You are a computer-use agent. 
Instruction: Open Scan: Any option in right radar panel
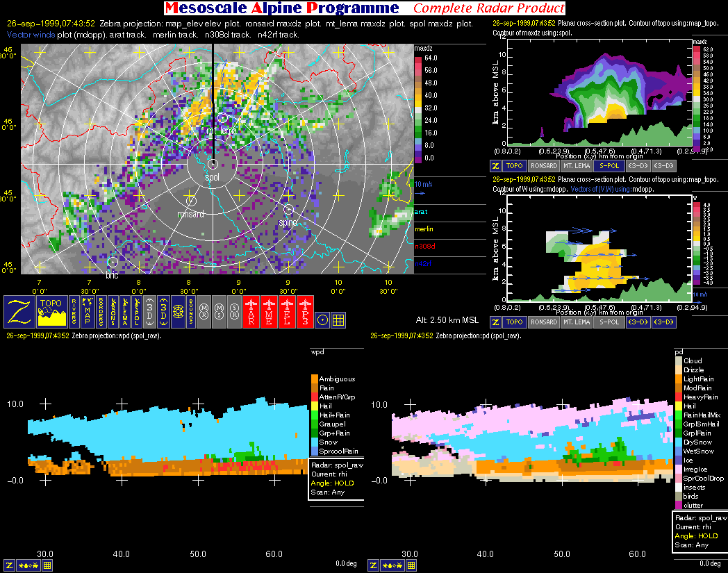(x=690, y=545)
